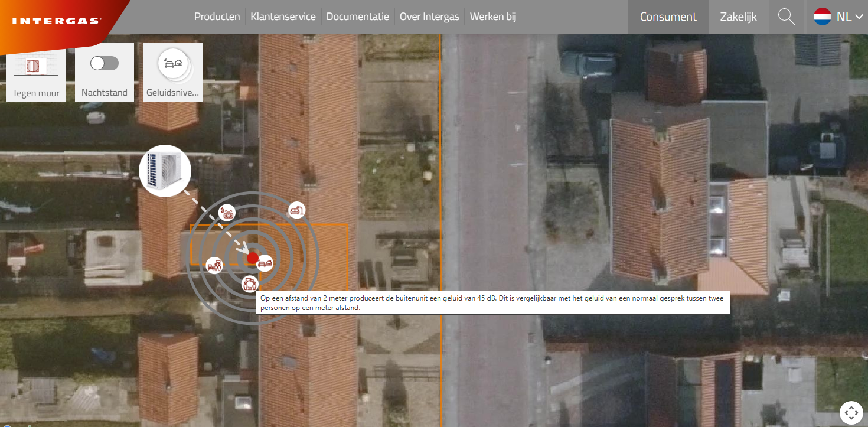Select the radio music sound icon
Image resolution: width=868 pixels, height=427 pixels.
[227, 213]
